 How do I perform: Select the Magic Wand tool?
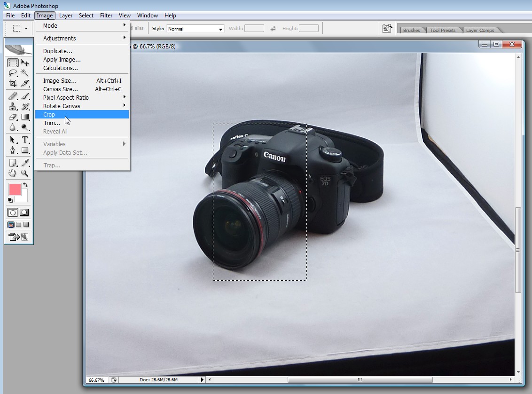point(25,72)
